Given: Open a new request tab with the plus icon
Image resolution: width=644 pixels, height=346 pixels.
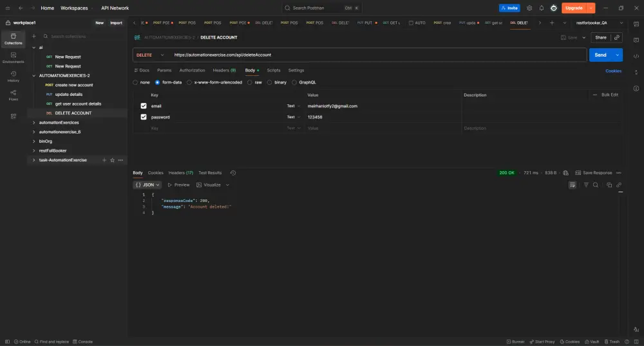Looking at the screenshot, I should coord(552,23).
